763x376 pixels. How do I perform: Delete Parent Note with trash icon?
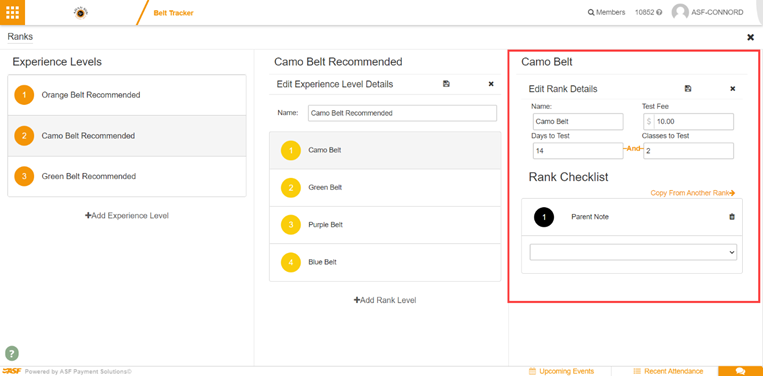[732, 217]
